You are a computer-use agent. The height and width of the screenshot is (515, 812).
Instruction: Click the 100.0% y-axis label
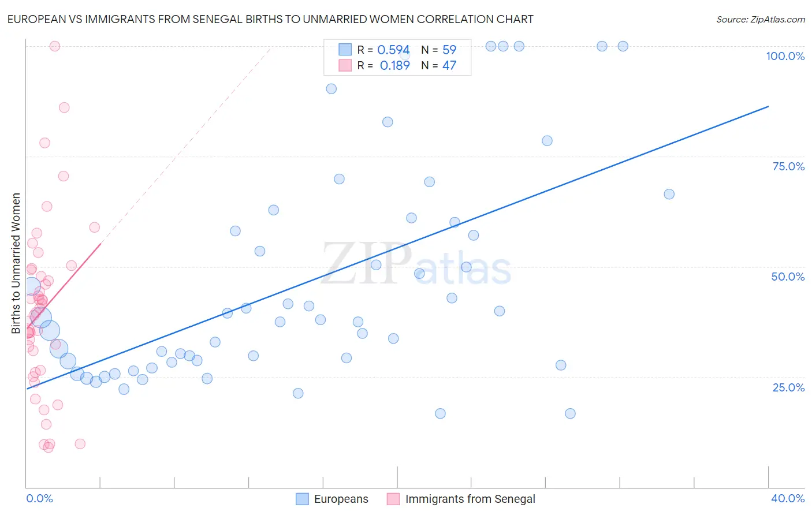pos(785,56)
